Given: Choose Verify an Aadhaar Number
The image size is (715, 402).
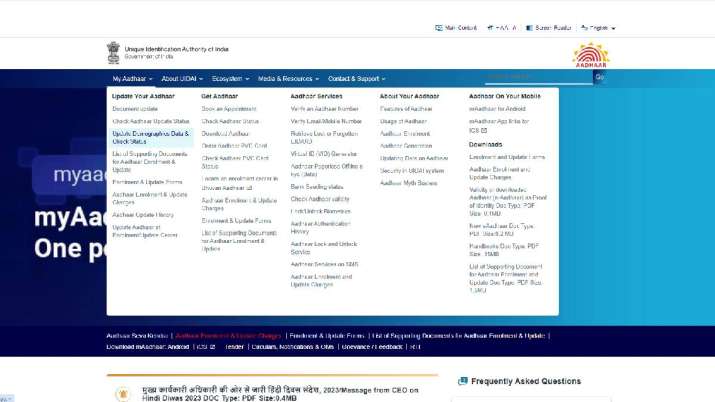Looking at the screenshot, I should click(324, 108).
